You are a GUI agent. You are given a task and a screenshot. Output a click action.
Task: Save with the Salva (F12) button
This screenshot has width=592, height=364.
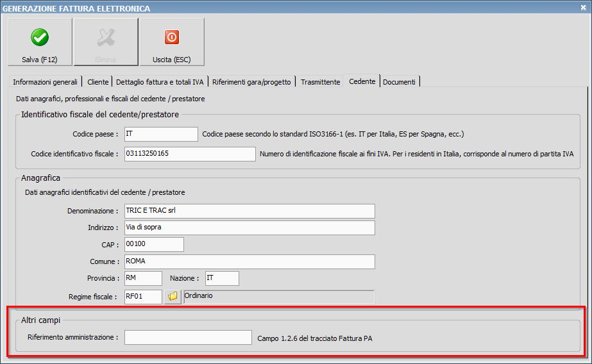[40, 42]
